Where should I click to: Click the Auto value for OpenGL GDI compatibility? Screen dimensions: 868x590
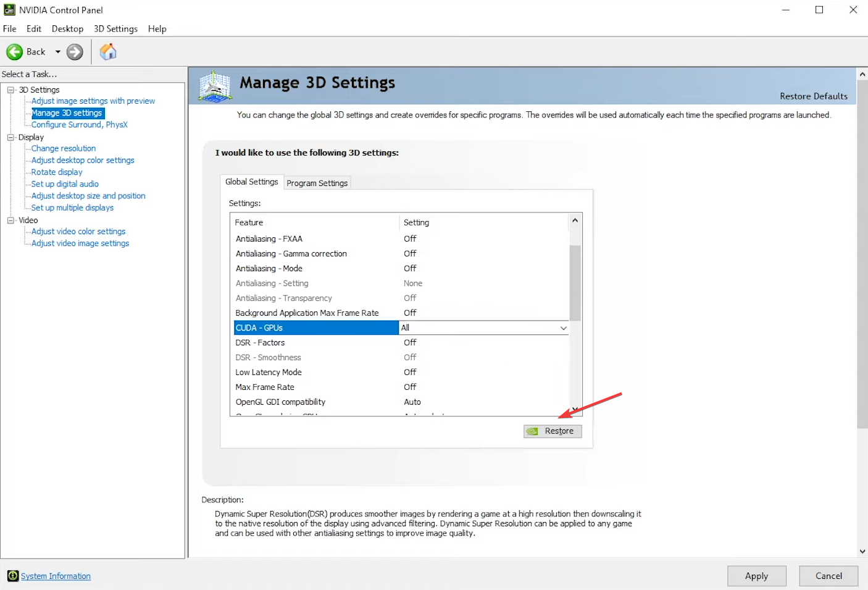[x=412, y=402]
